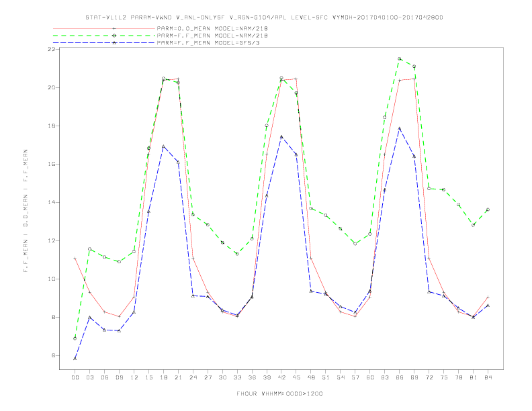Click y-axis tick label 18
Image resolution: width=532 pixels, height=411 pixels.
(52, 126)
